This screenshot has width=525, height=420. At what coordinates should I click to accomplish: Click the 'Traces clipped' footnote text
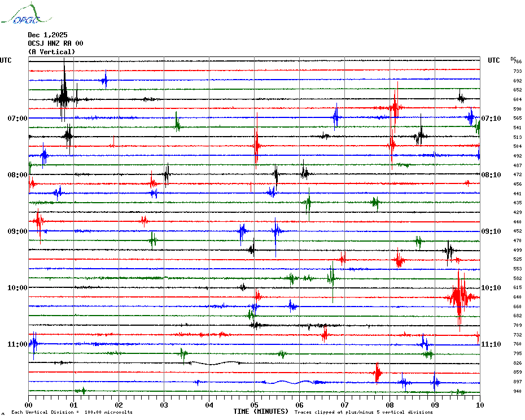point(364,412)
